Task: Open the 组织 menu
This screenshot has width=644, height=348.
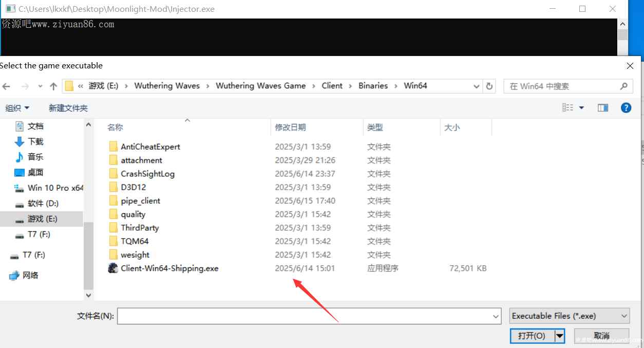Action: pyautogui.click(x=17, y=108)
